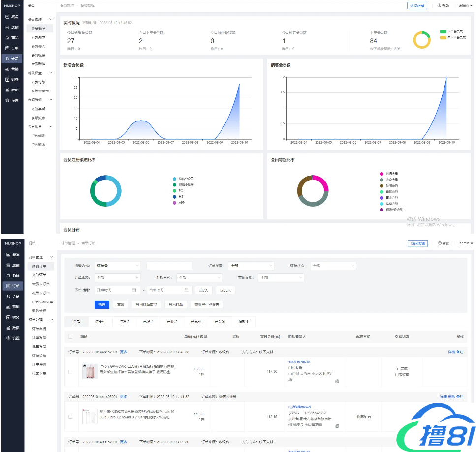
Task: Click 微信公众号 legend color swatch
Action: coord(175,179)
